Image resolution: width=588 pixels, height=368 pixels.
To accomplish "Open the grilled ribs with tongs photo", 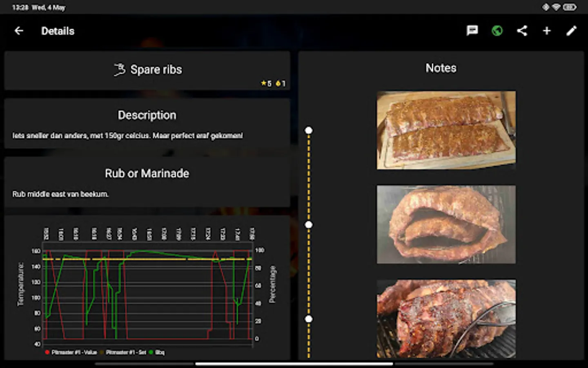I will coord(446,319).
